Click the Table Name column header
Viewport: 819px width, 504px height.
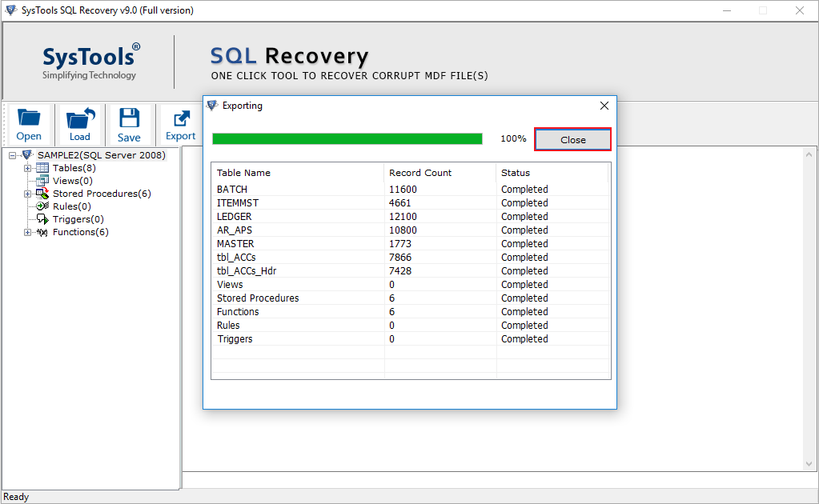coord(298,173)
